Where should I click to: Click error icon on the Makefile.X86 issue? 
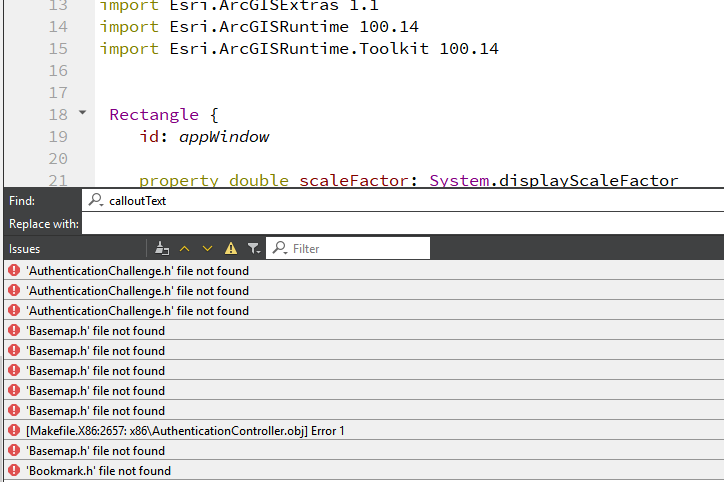click(x=13, y=430)
